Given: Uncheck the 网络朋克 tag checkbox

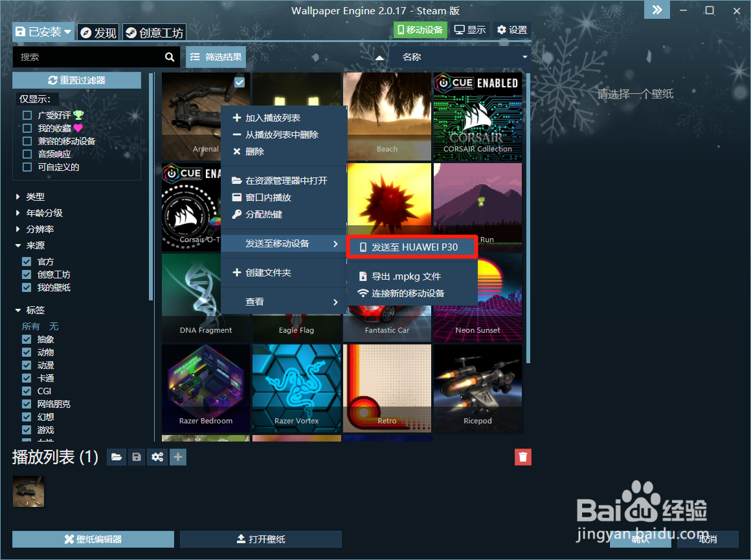Looking at the screenshot, I should [27, 404].
